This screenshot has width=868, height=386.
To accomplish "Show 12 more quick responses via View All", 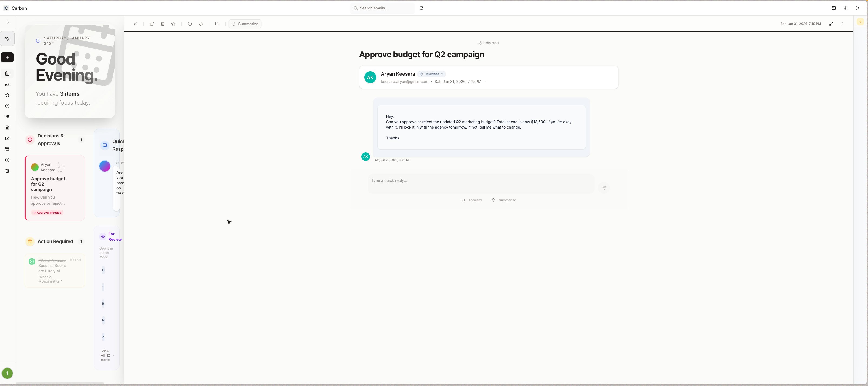I will pos(105,355).
